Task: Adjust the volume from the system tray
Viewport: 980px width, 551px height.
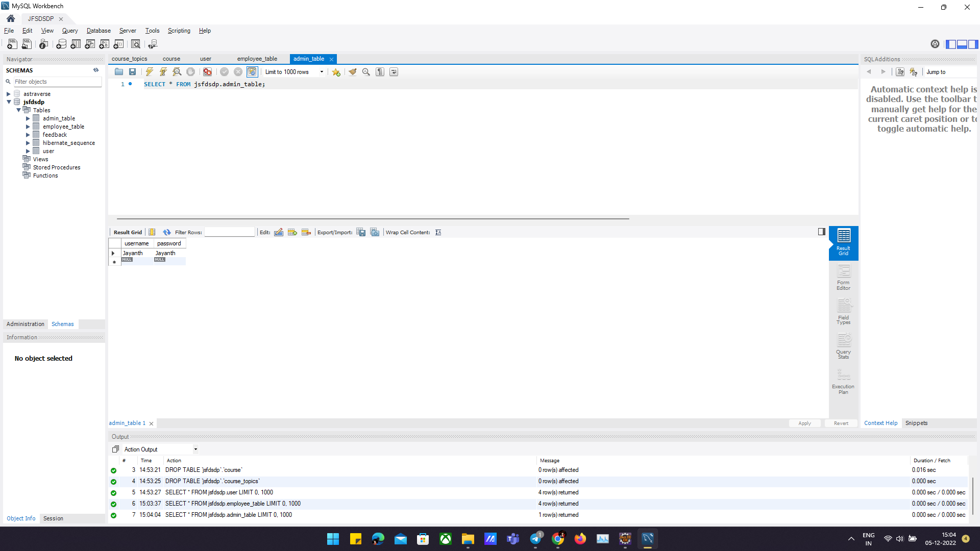Action: point(899,538)
